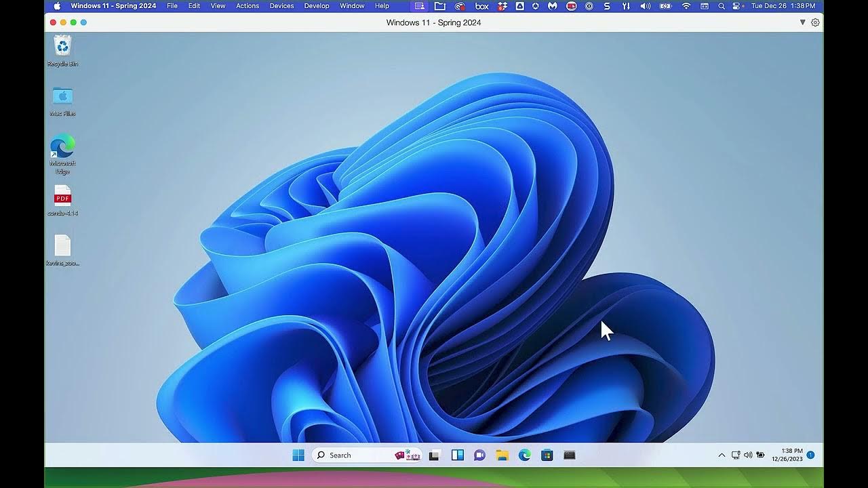Open macOS volume control in menu bar

click(646, 5)
